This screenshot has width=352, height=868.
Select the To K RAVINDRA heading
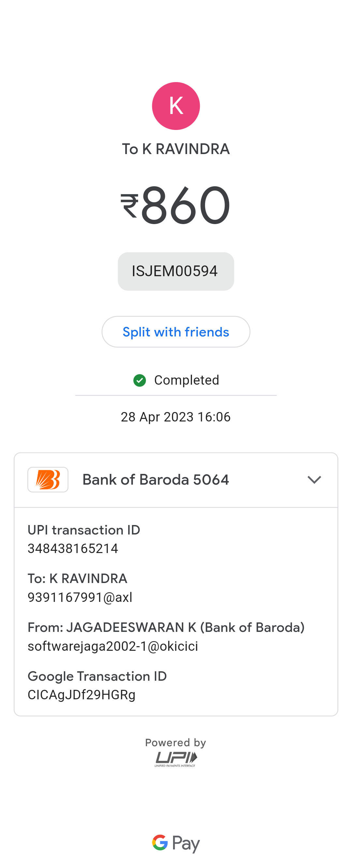click(x=176, y=149)
